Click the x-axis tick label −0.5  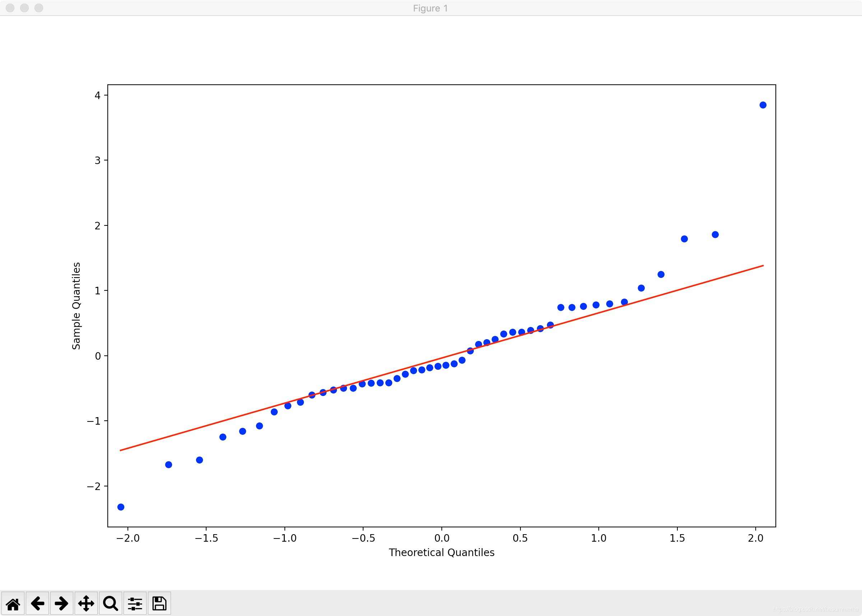pyautogui.click(x=363, y=538)
